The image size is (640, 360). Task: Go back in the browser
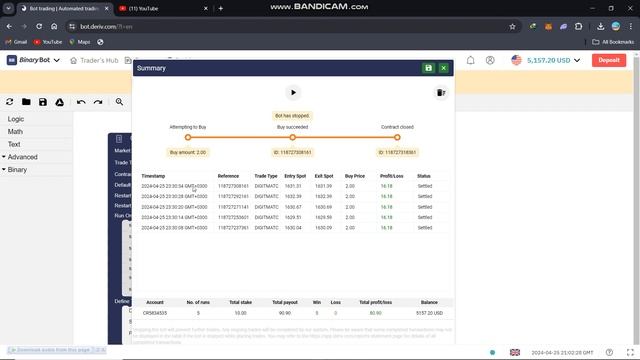click(x=9, y=27)
